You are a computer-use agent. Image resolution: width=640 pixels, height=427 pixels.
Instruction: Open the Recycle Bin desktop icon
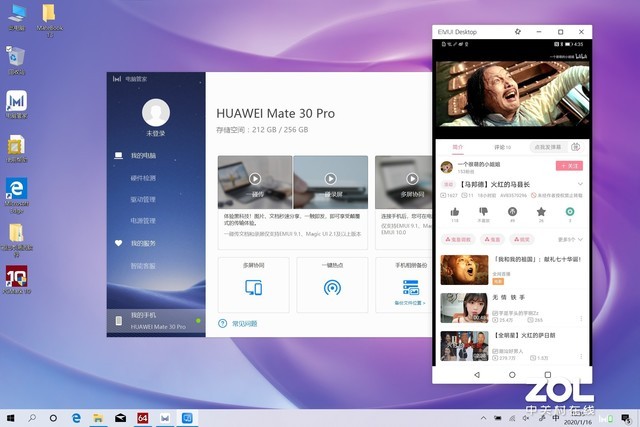[x=16, y=60]
